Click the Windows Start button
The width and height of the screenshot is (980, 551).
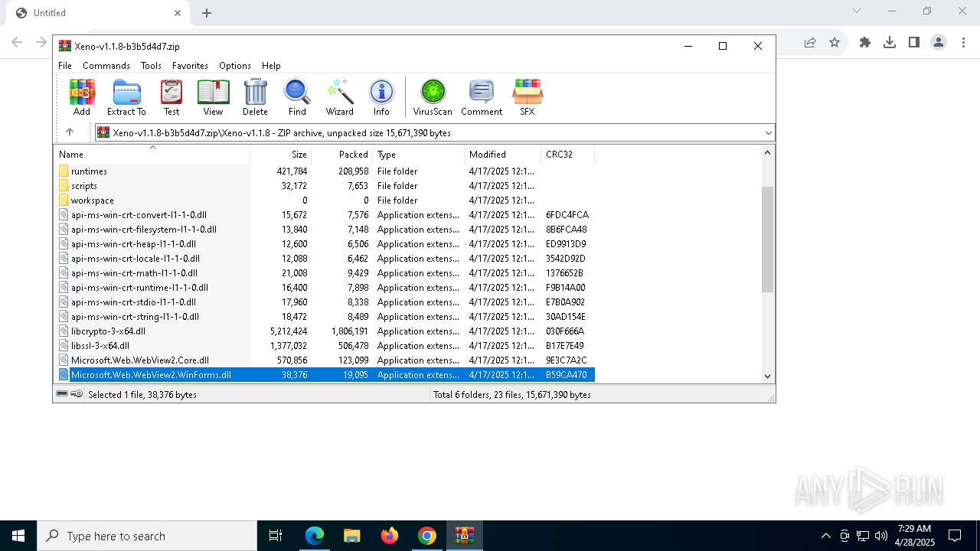(x=18, y=536)
